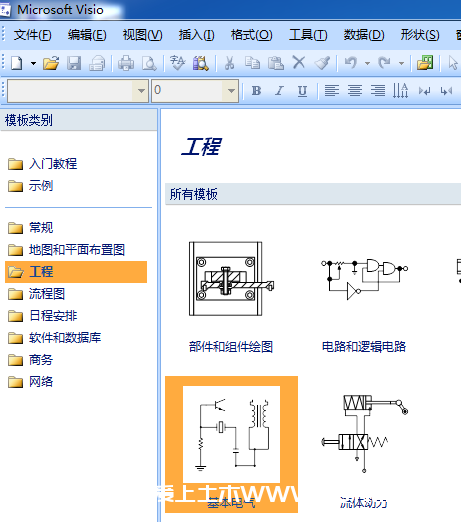
Task: Select the 工程 category
Action: pos(76,272)
